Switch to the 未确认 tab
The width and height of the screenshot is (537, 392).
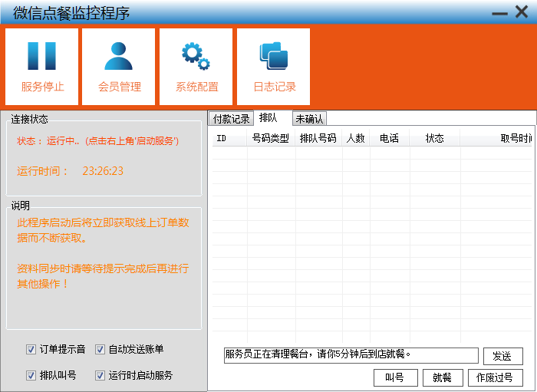(x=310, y=119)
